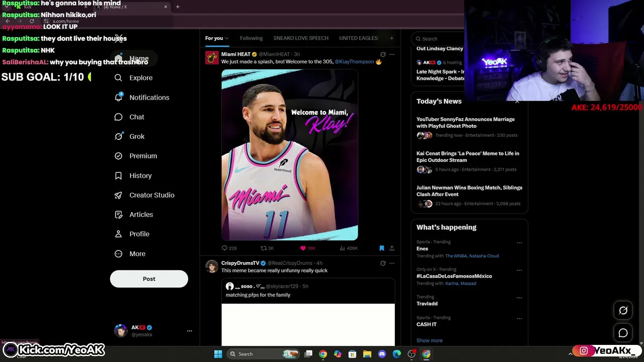Open account switcher menu for @yeoakx

tap(189, 331)
